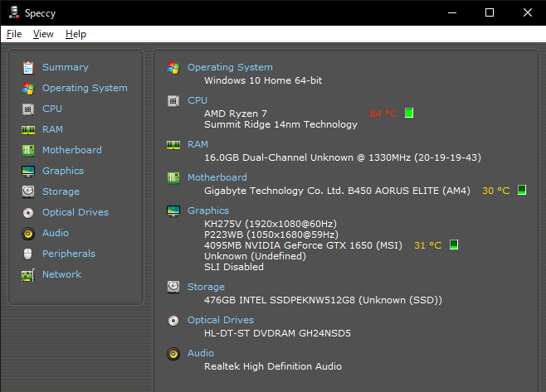Image resolution: width=546 pixels, height=392 pixels.
Task: Click the CPU chip icon in summary pane
Action: click(173, 101)
